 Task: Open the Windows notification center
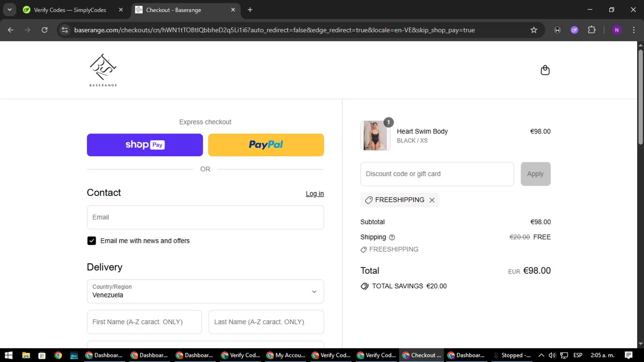point(629,355)
